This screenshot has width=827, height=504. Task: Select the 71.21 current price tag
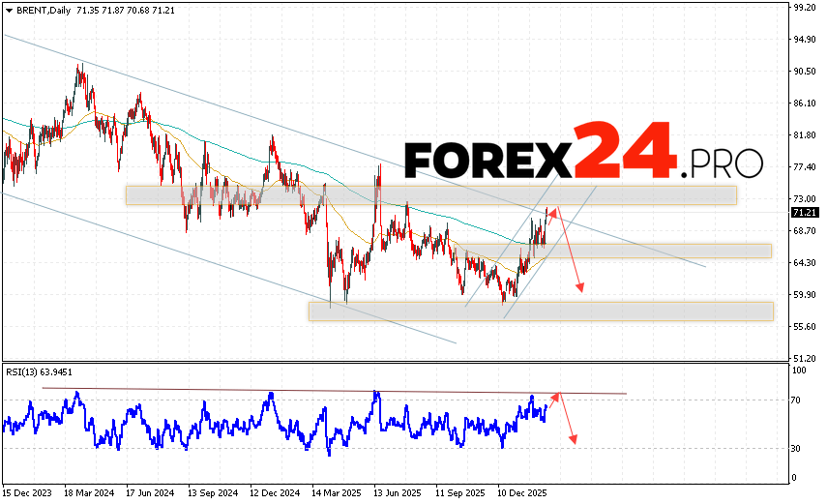(x=805, y=212)
